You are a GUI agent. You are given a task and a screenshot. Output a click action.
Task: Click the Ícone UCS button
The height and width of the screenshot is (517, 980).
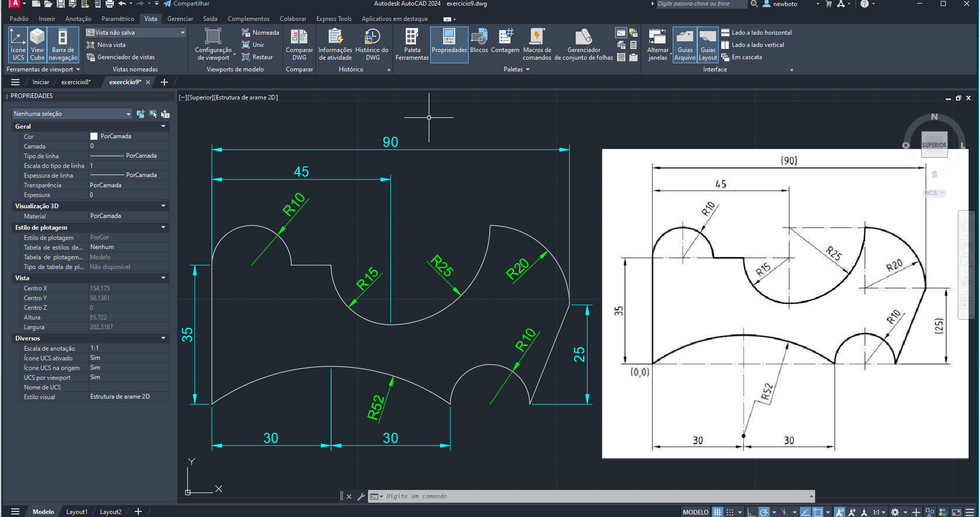click(18, 46)
